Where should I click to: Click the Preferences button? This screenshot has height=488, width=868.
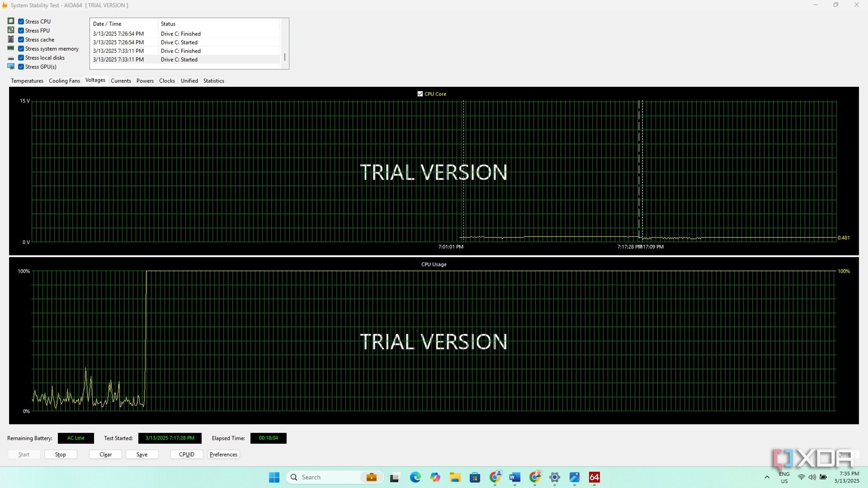(x=223, y=455)
